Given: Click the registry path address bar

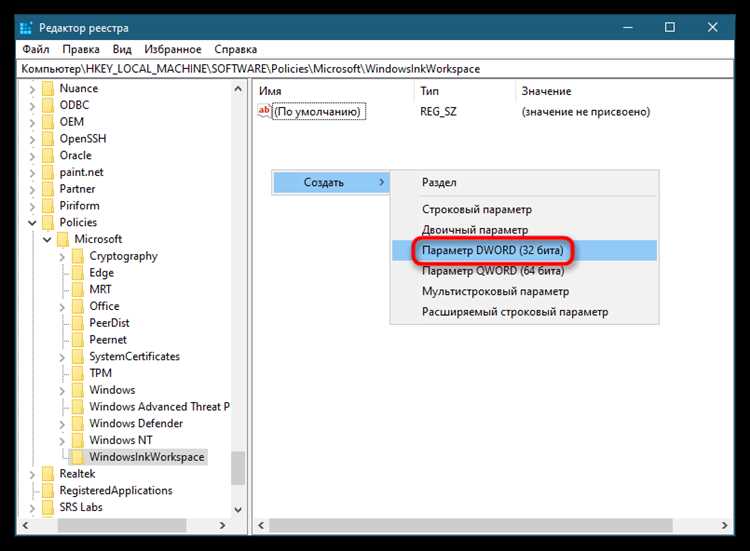Looking at the screenshot, I should 375,69.
